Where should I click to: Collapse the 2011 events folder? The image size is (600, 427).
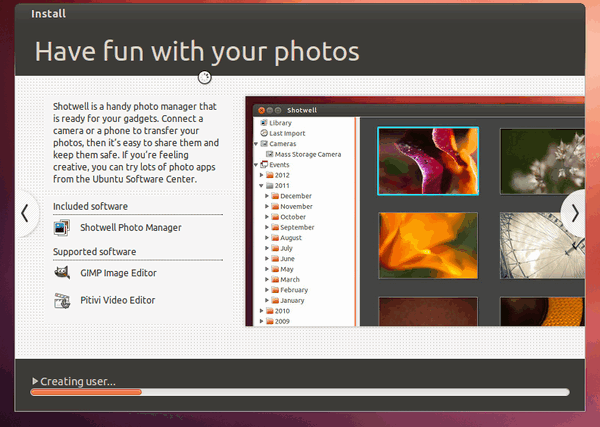pos(260,185)
